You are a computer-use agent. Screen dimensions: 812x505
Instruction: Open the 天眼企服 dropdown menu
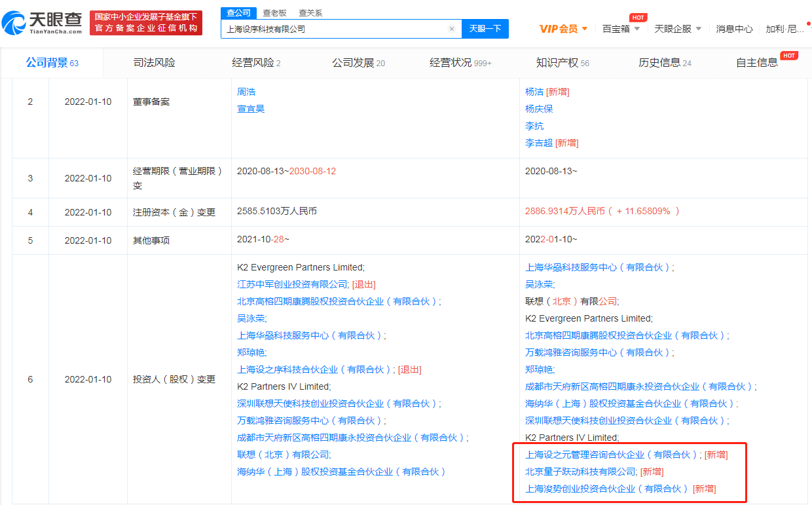coord(678,29)
